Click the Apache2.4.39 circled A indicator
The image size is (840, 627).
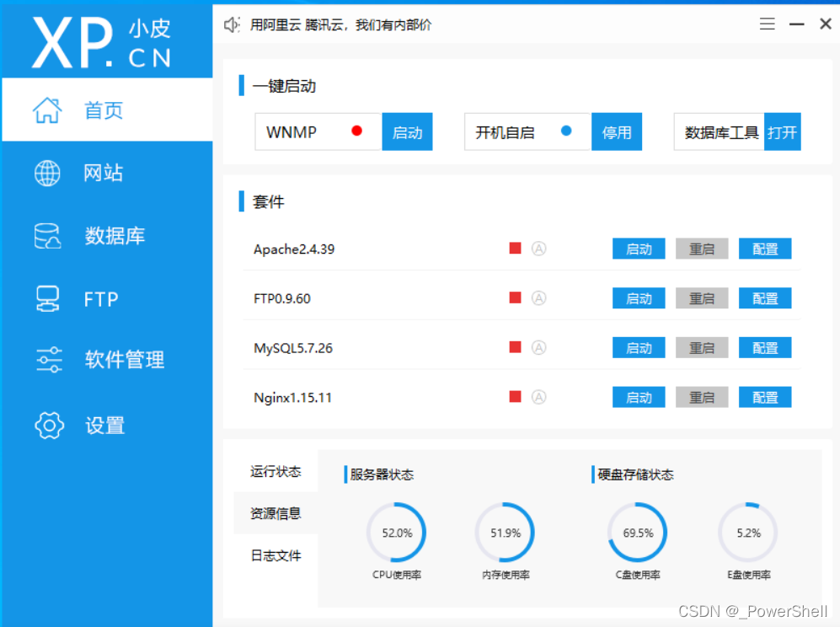click(539, 249)
